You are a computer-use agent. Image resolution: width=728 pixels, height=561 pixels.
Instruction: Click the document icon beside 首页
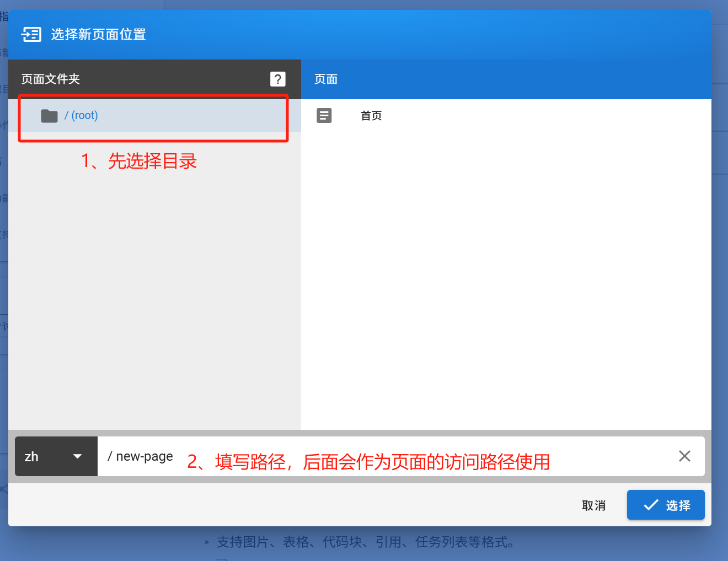(324, 115)
